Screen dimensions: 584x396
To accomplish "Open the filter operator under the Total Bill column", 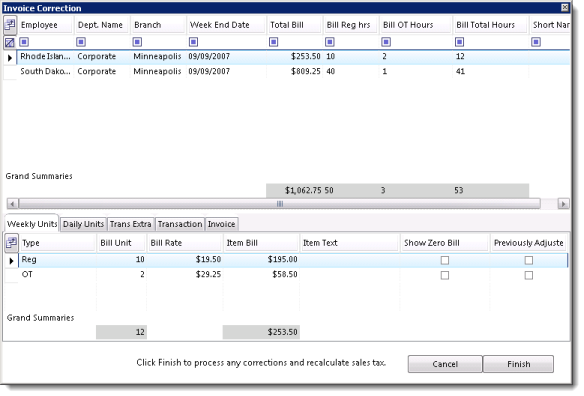I will coord(274,42).
